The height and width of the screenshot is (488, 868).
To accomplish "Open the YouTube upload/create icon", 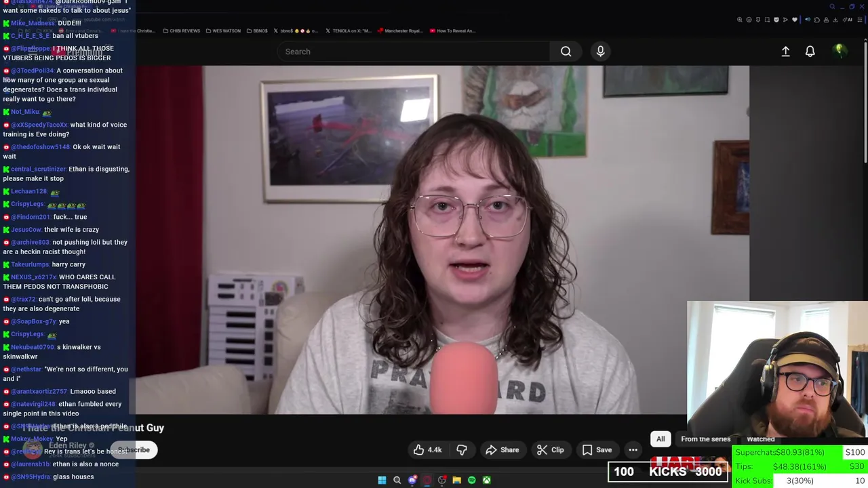I will pos(785,52).
